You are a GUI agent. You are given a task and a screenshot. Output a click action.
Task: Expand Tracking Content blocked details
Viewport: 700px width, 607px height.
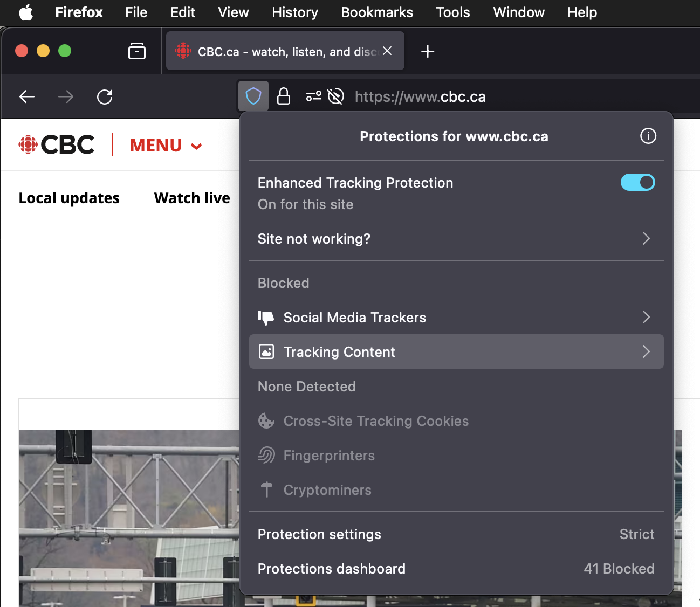point(456,352)
